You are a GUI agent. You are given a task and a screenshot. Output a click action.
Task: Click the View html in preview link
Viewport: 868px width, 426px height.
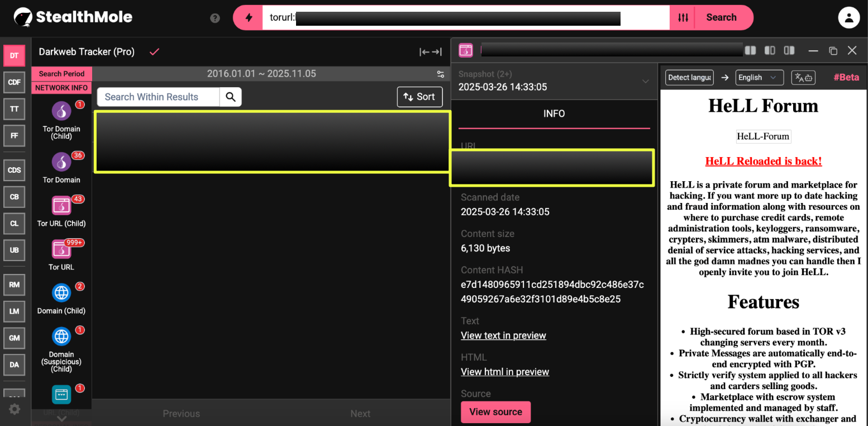(x=504, y=372)
